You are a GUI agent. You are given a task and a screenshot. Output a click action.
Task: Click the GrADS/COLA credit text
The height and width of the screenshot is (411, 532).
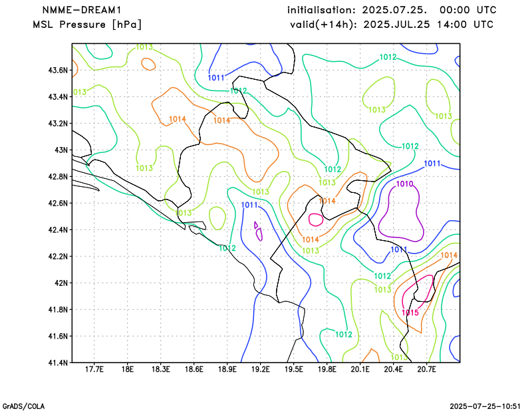(x=23, y=406)
